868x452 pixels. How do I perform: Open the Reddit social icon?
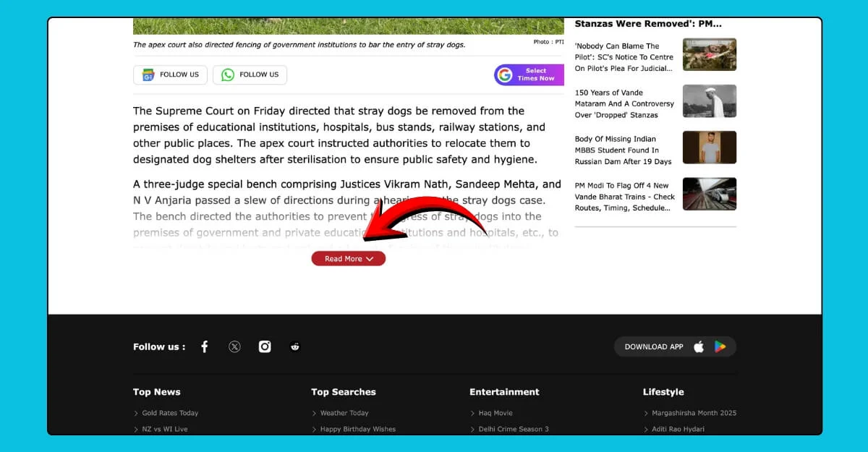click(295, 347)
